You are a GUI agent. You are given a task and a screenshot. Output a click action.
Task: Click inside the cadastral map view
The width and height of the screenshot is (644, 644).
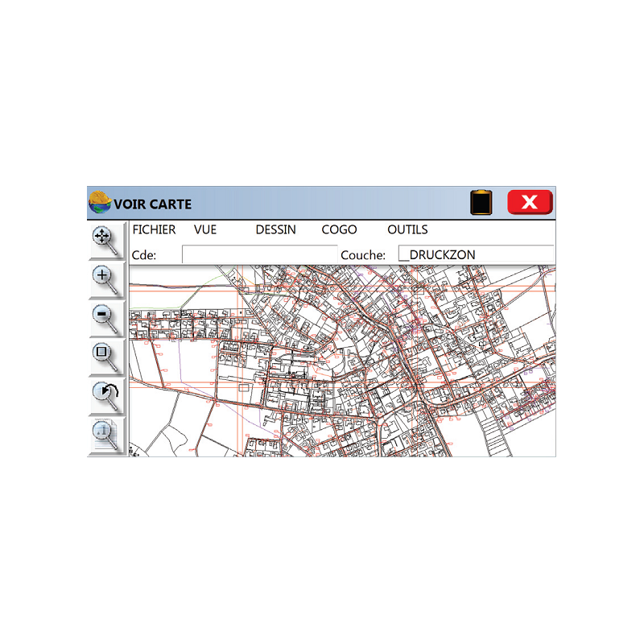[x=342, y=361]
